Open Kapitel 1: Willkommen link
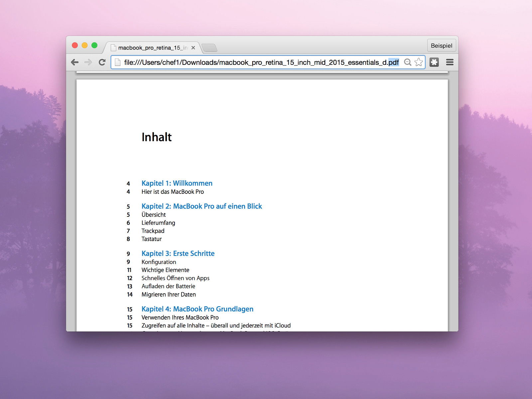The image size is (532, 399). point(177,183)
